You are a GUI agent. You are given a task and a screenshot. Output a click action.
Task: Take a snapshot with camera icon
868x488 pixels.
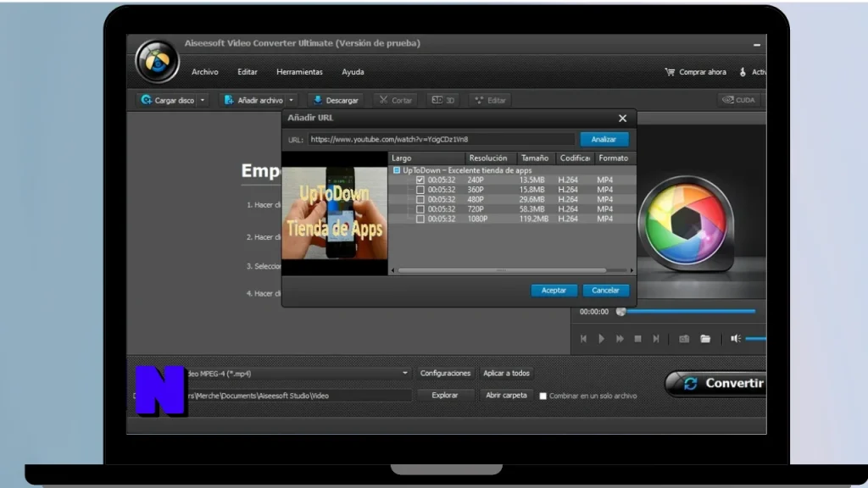684,339
